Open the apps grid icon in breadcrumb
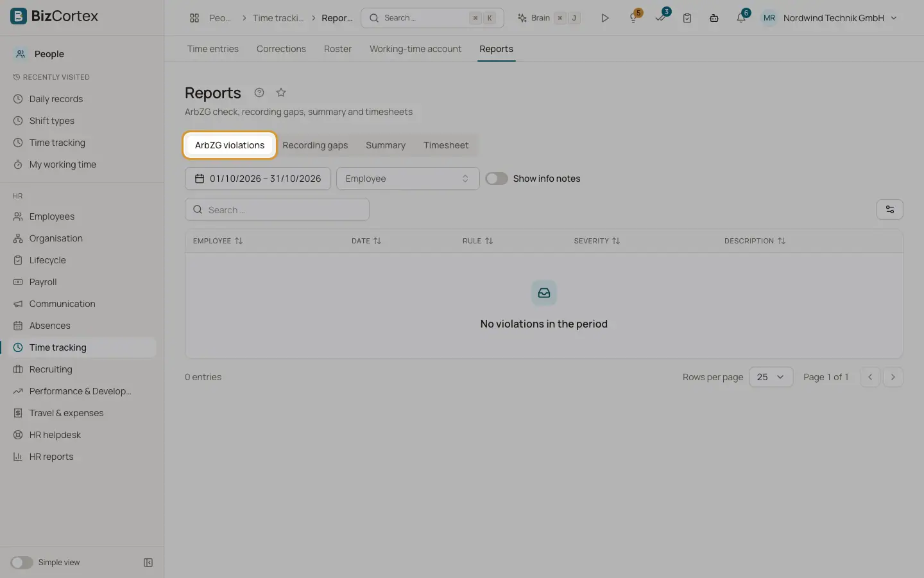The height and width of the screenshot is (578, 924). tap(194, 18)
